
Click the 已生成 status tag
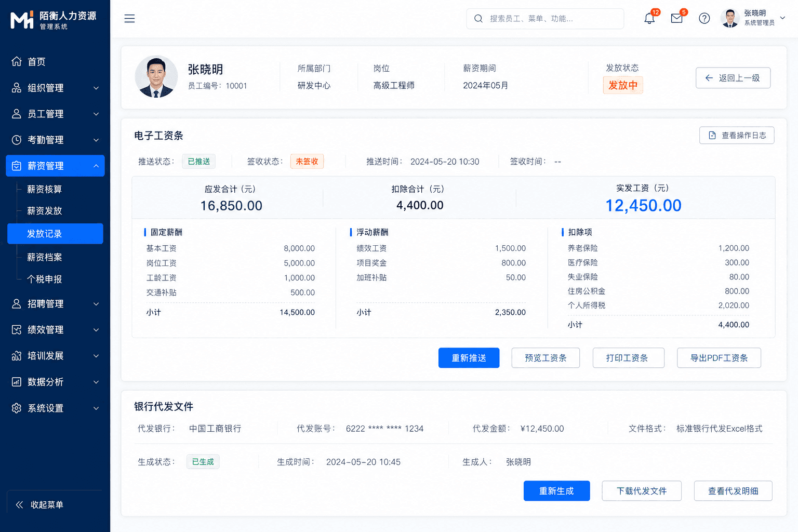click(x=203, y=462)
